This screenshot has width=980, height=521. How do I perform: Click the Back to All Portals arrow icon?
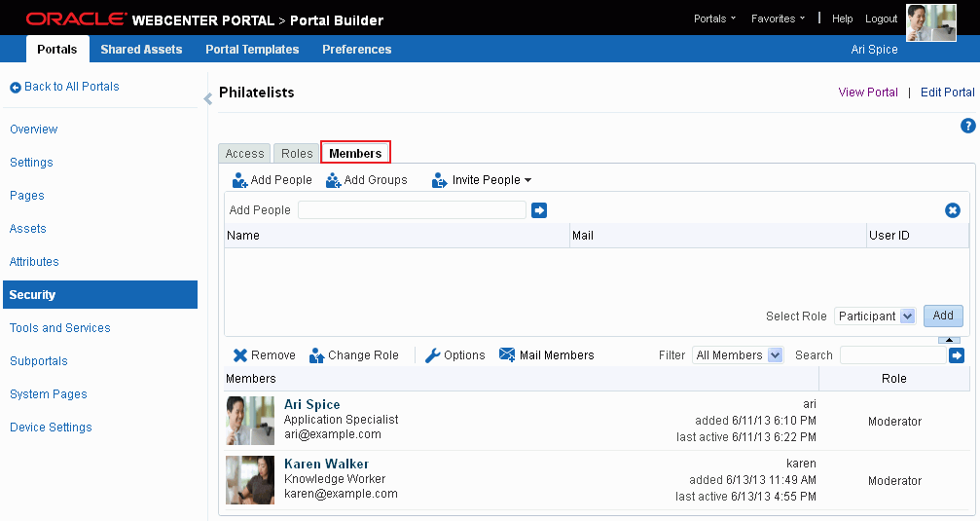tap(15, 88)
